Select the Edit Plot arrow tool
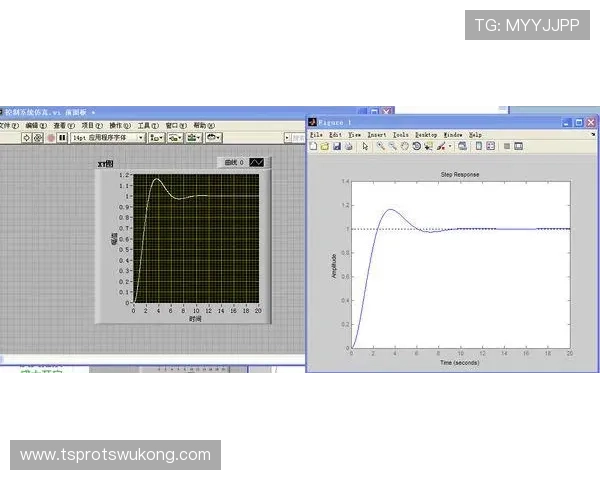600x480 pixels. pos(365,146)
